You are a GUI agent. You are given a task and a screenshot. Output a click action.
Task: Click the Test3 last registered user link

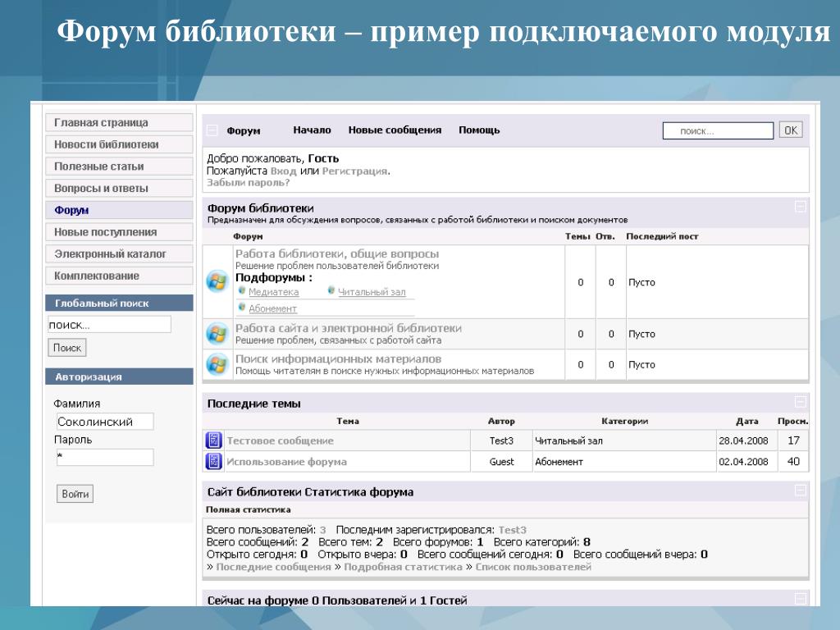point(512,530)
